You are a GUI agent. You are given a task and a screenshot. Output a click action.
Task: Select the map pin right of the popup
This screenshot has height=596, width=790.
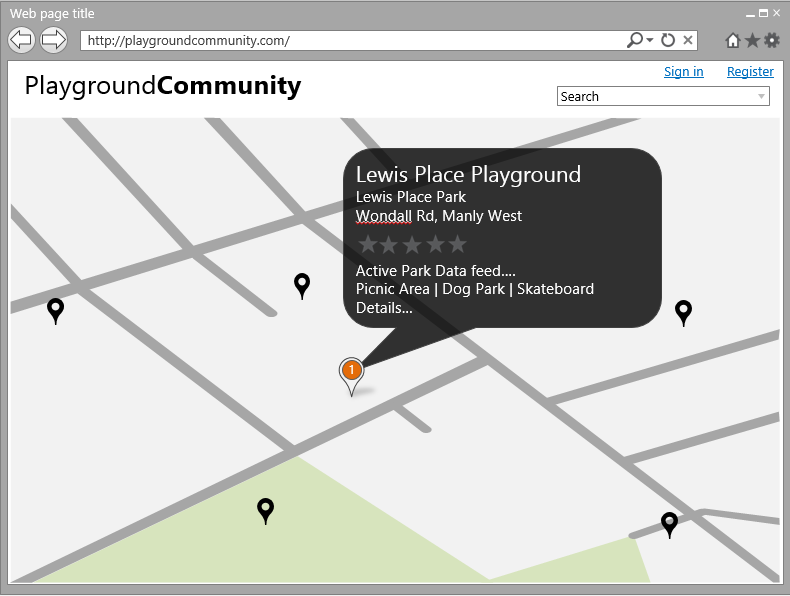[683, 311]
